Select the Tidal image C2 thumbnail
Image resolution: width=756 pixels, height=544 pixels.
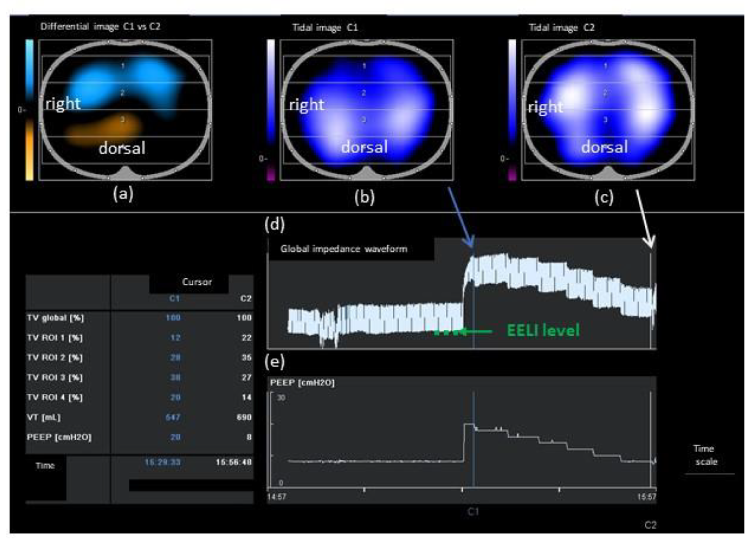608,110
